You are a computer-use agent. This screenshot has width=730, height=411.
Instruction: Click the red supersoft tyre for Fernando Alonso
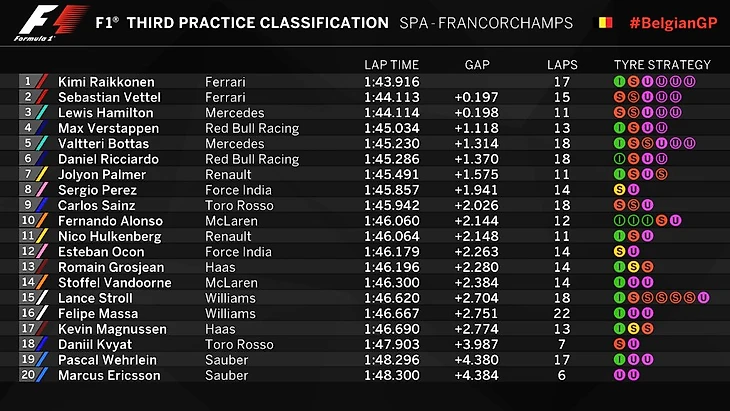coord(661,221)
